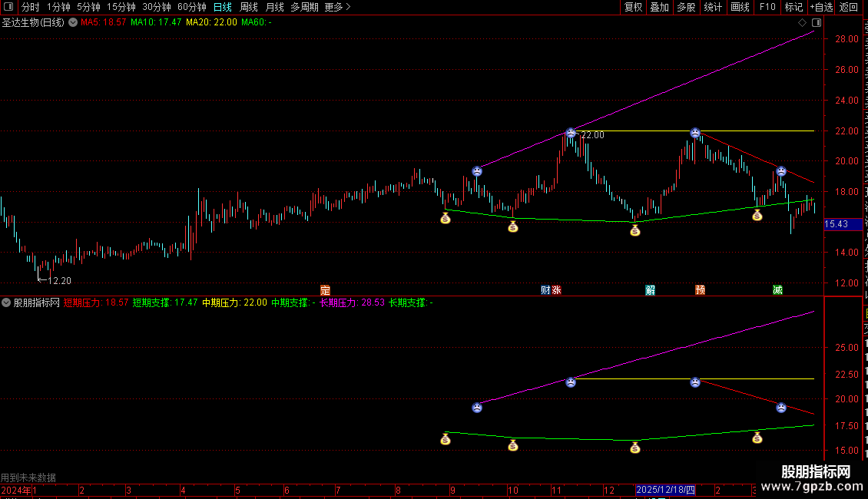The width and height of the screenshot is (868, 499).
Task: Click the 2025/12/18 date marker on timeline
Action: pyautogui.click(x=665, y=490)
